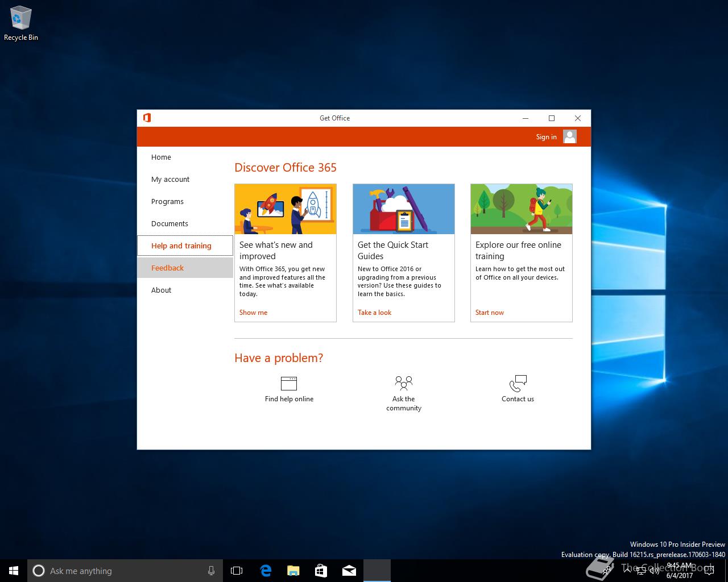Click Take a look link
Screen dimensions: 728x582
click(x=374, y=313)
